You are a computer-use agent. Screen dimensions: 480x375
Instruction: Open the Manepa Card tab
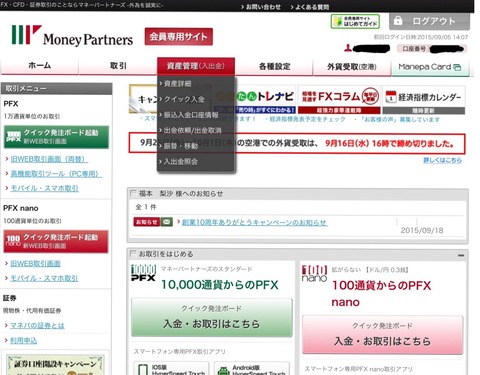click(431, 67)
